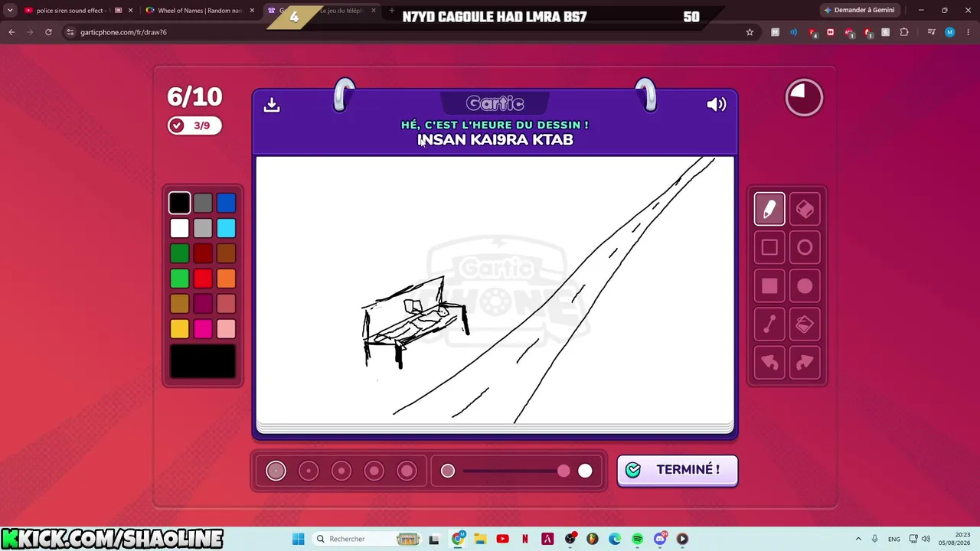Pick the dark green color swatch
Viewport: 980px width, 551px height.
coord(179,253)
